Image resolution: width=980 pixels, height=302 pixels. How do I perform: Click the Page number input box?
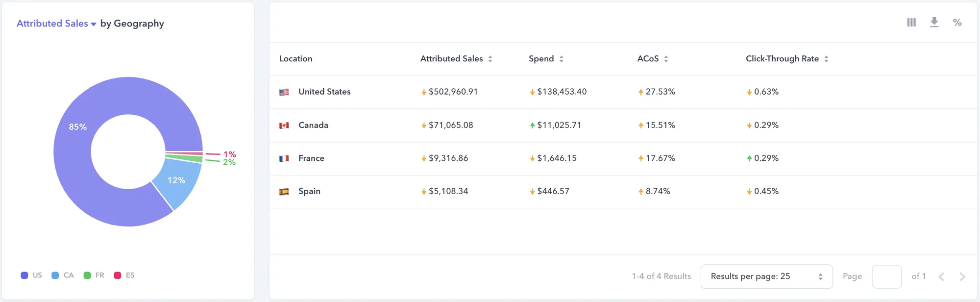[886, 277]
